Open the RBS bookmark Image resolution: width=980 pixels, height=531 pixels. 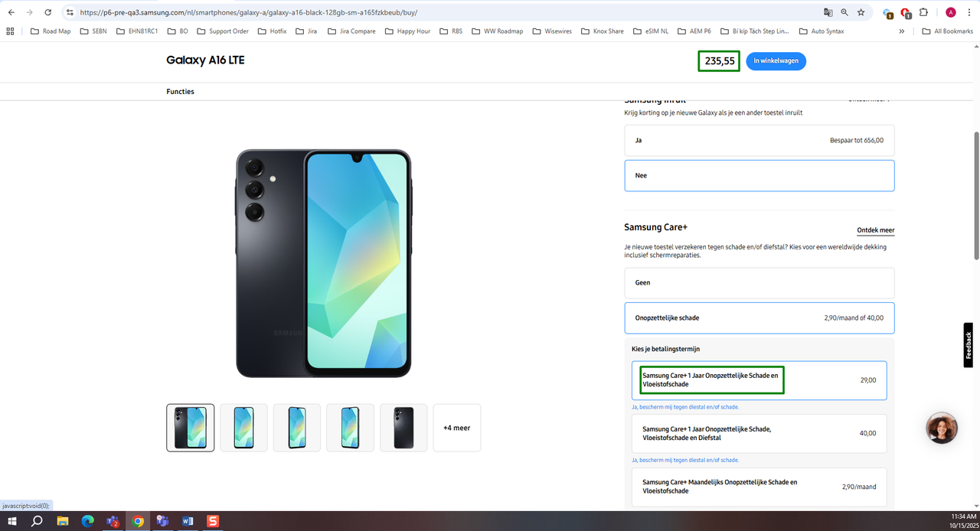[x=451, y=31]
